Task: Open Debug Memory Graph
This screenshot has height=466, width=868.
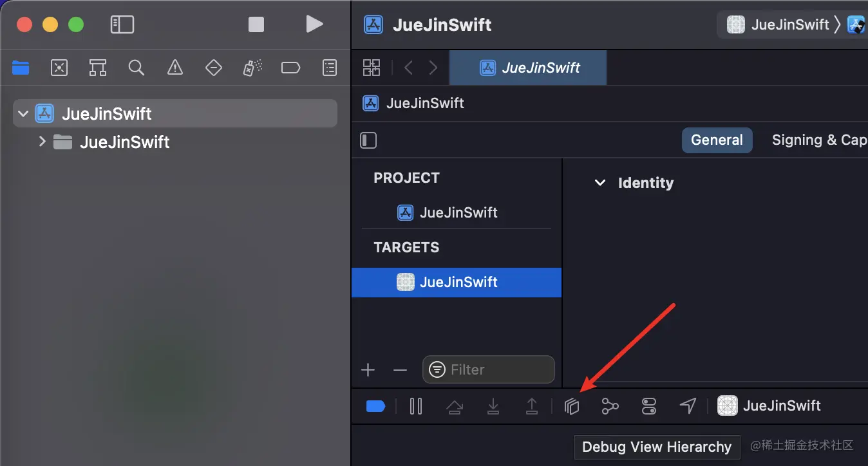Action: (x=610, y=406)
